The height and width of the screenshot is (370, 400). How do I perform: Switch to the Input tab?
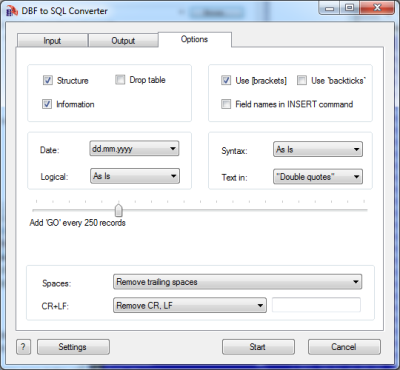click(52, 41)
